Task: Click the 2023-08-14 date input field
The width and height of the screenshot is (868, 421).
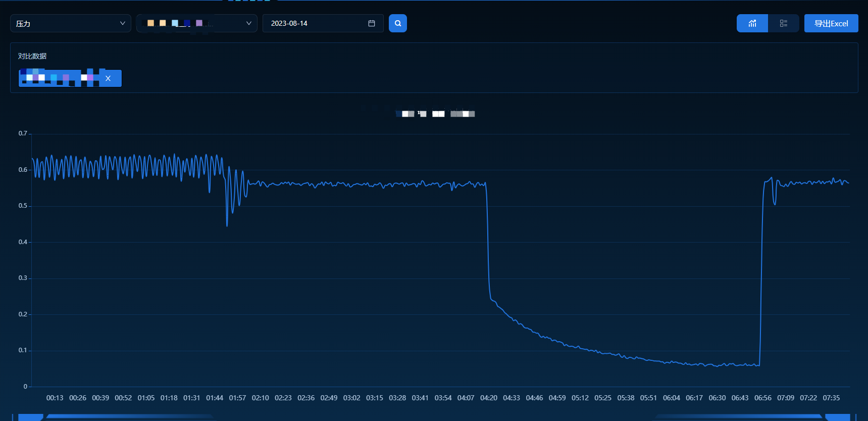Action: coord(323,23)
